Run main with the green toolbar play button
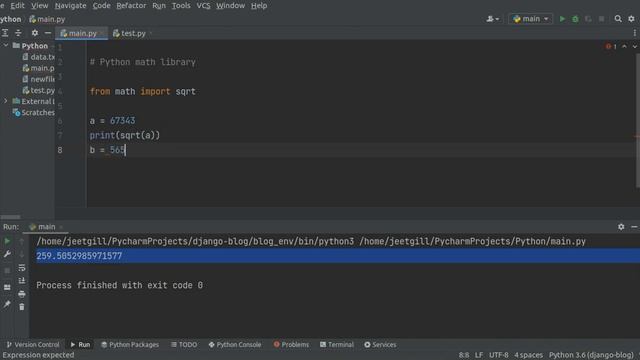640x360 pixels. pyautogui.click(x=562, y=19)
